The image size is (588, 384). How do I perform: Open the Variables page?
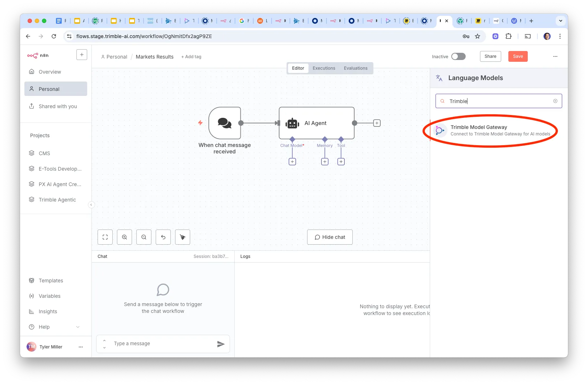[56, 296]
